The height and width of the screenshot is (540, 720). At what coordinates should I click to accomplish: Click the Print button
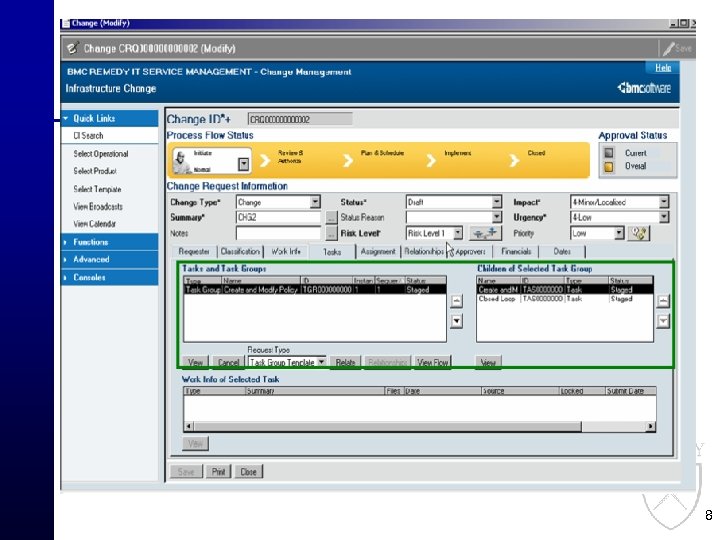[219, 472]
